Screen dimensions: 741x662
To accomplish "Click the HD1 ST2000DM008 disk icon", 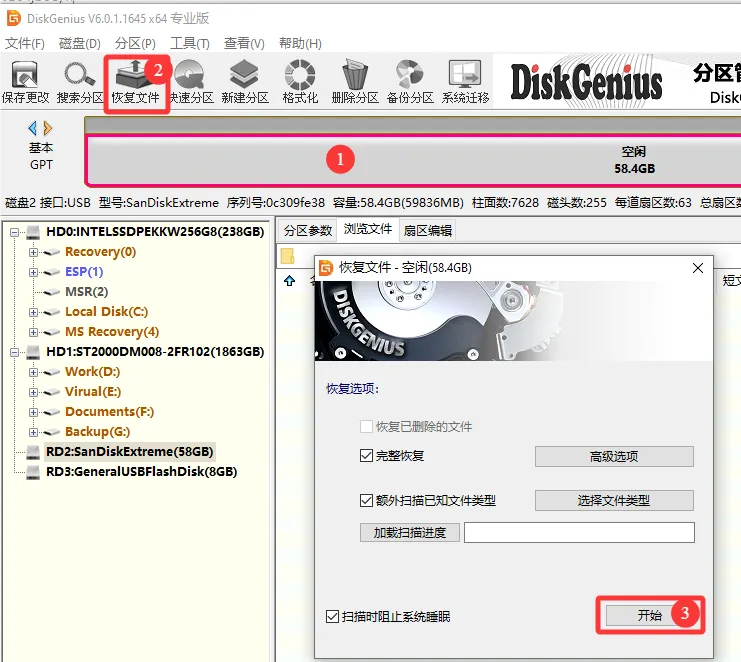I will tap(33, 352).
